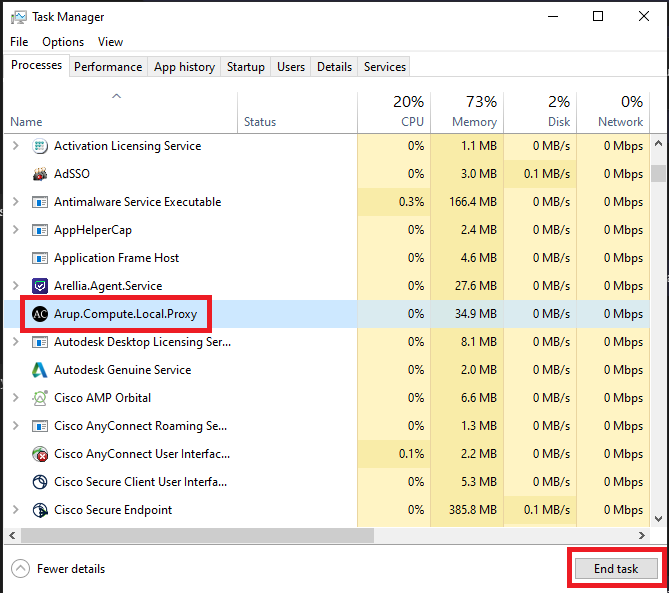Click the horizontal scrollbar right arrow
Screen dimensions: 669x593
pos(642,535)
